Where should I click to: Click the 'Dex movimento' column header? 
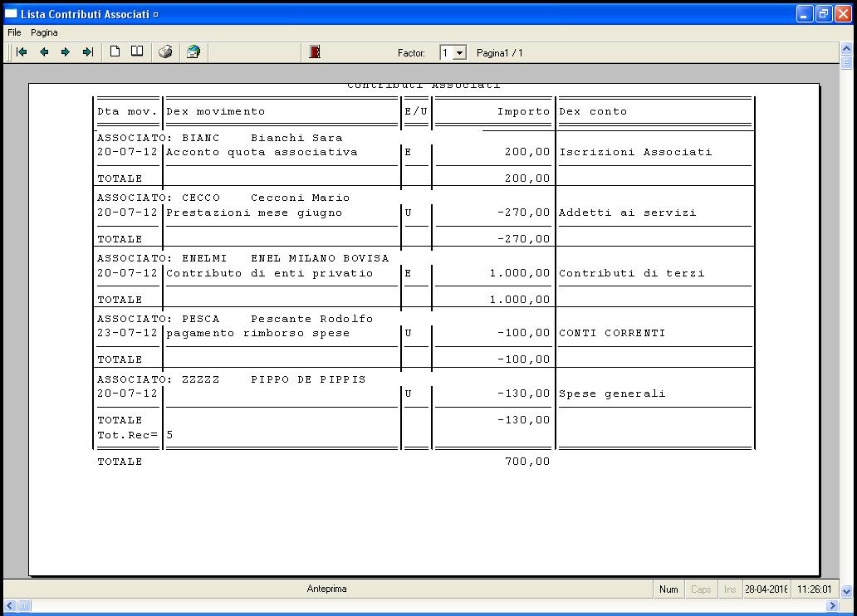(215, 111)
